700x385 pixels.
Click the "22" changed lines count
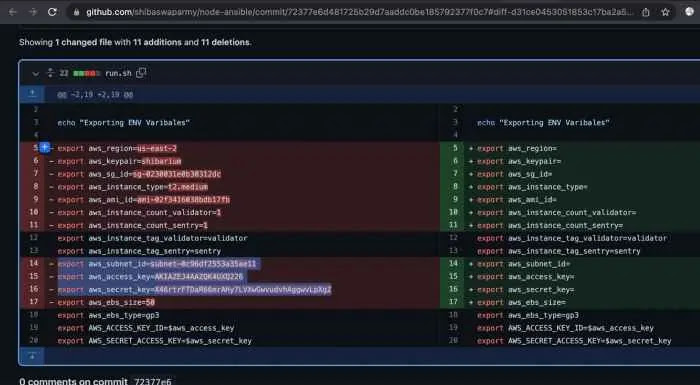pos(64,73)
